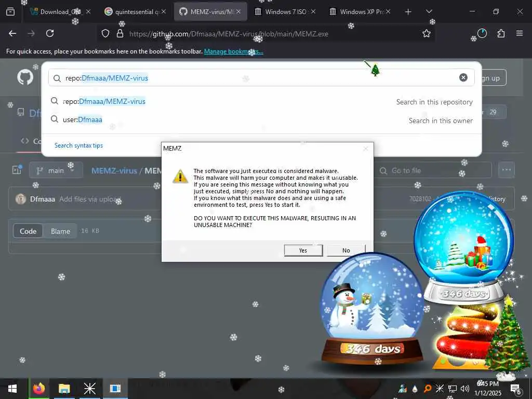This screenshot has width=532, height=399.
Task: Click the orange magnifier tray icon
Action: coord(428,389)
